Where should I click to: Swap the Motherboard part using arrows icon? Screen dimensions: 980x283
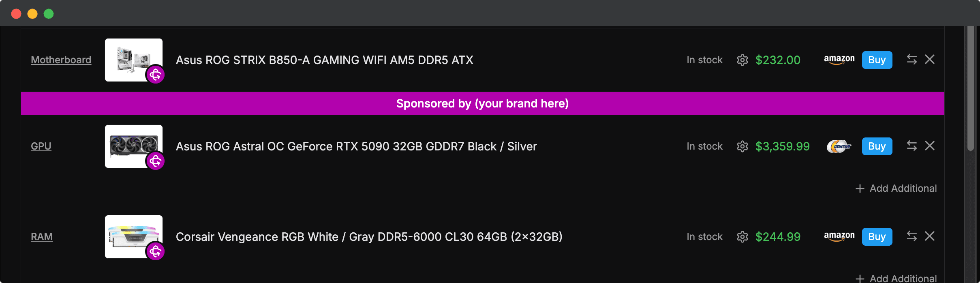pos(912,60)
